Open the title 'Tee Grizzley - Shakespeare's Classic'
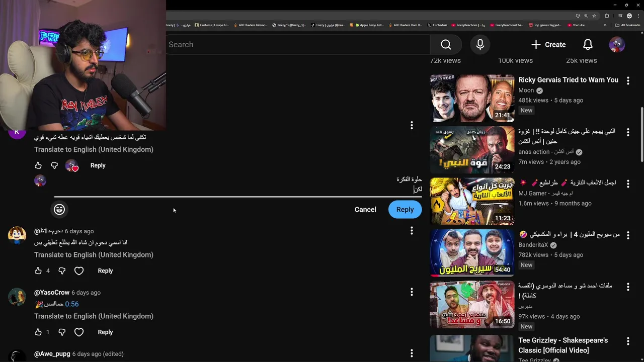Viewport: 644px width, 362px height. tap(563, 345)
